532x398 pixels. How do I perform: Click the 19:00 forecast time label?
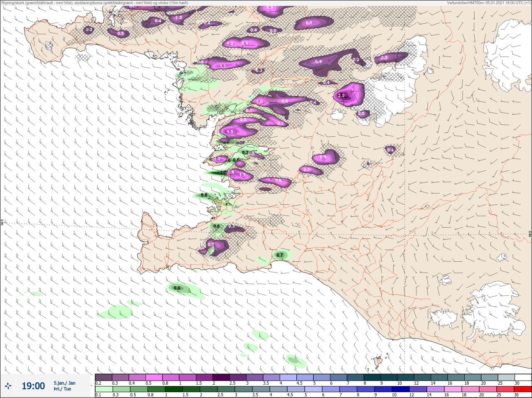tap(33, 386)
